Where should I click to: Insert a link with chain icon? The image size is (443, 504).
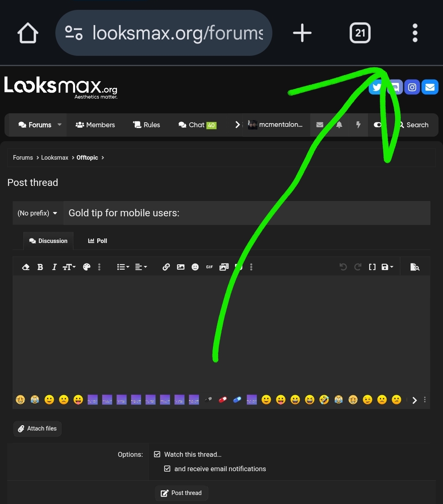click(x=166, y=267)
